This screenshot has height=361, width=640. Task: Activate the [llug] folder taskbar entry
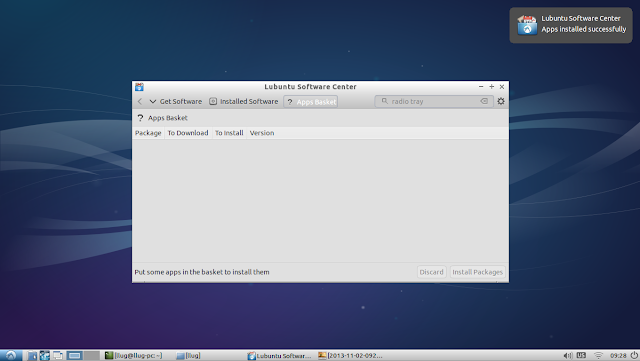189,356
